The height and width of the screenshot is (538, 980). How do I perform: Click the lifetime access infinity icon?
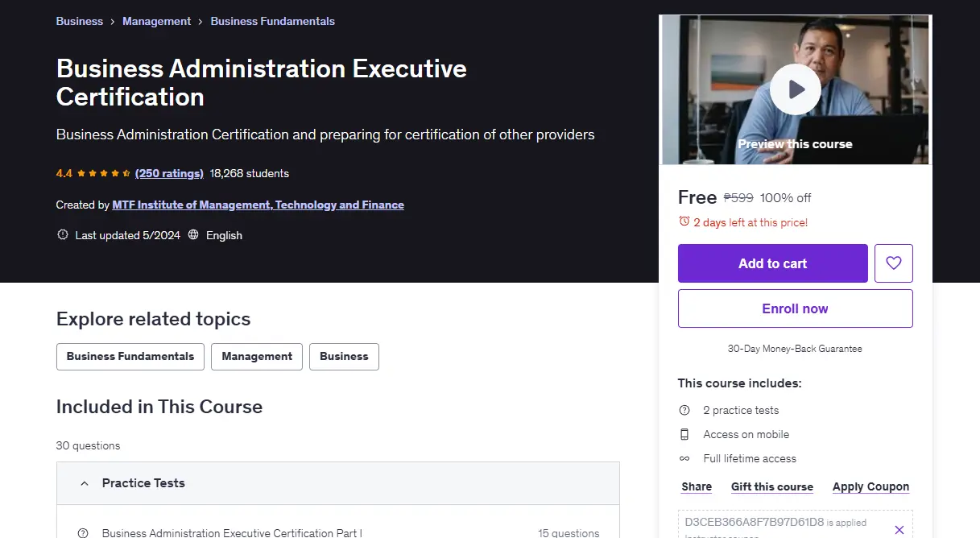pos(684,458)
